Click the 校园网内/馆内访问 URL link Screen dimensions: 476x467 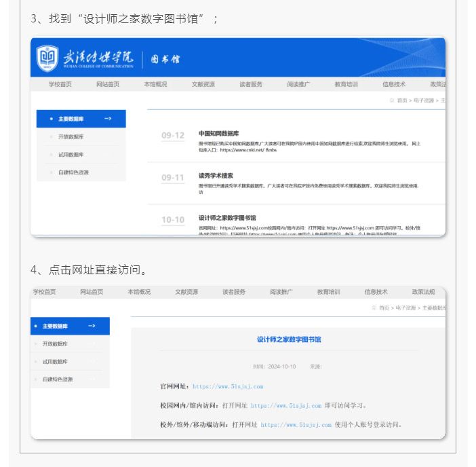(x=285, y=405)
